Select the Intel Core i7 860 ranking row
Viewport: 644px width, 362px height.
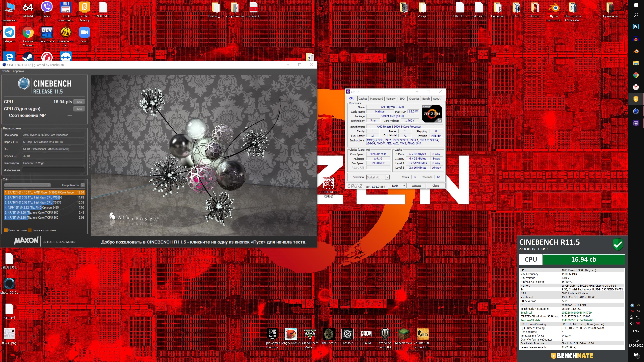coord(44,218)
